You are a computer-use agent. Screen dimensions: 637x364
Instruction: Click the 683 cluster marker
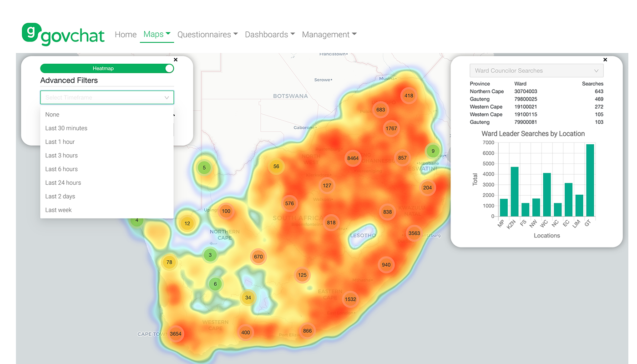(x=380, y=110)
